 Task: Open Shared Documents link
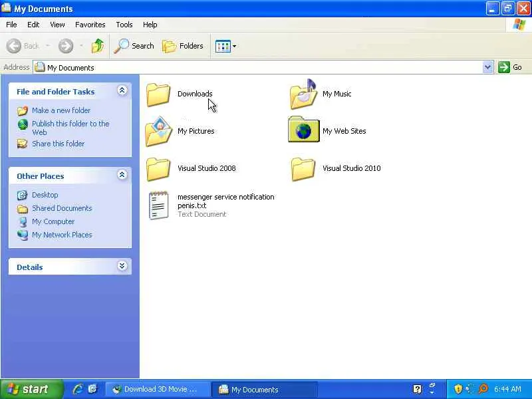coord(62,208)
